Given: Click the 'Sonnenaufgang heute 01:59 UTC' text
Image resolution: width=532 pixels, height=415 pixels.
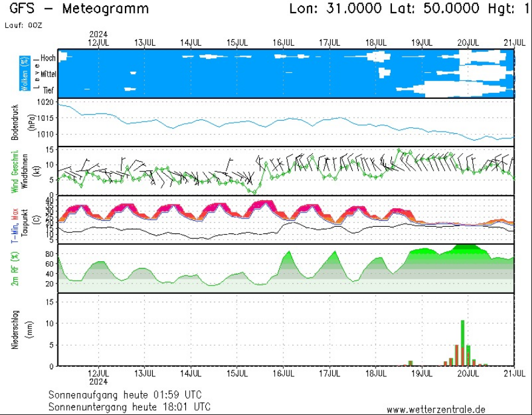Looking at the screenshot, I should coord(125,394).
